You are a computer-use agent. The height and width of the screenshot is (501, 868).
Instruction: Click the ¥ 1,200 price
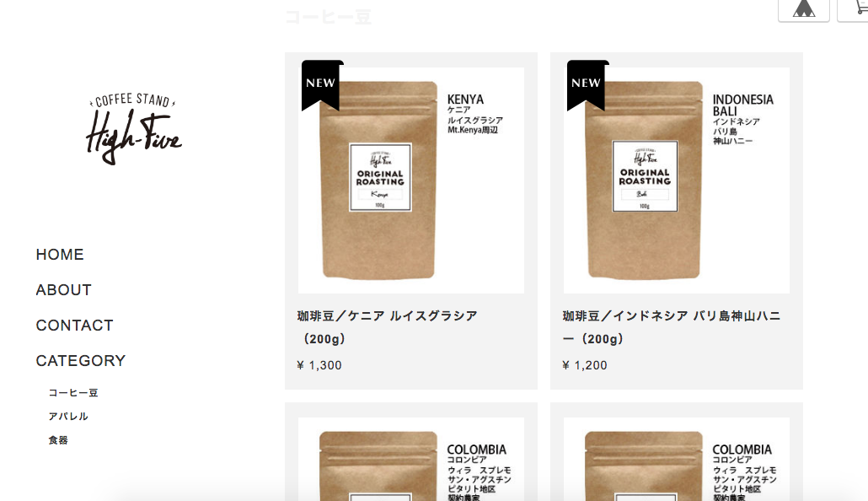pyautogui.click(x=585, y=365)
